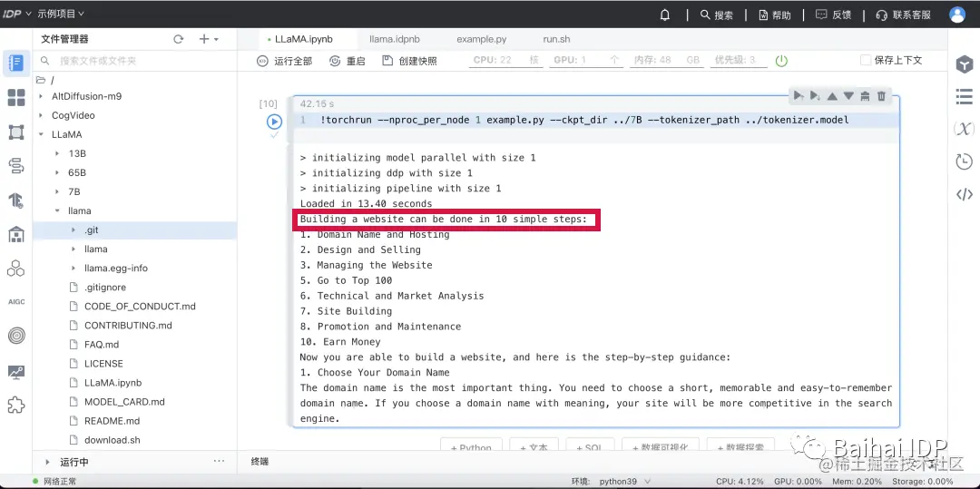Open the 帮助 help link
This screenshot has width=980, height=489.
pos(775,15)
